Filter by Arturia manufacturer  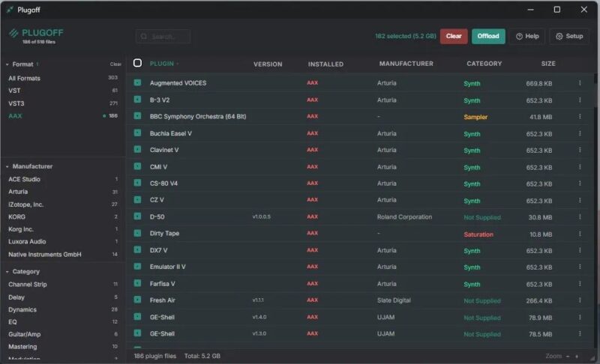coord(63,192)
